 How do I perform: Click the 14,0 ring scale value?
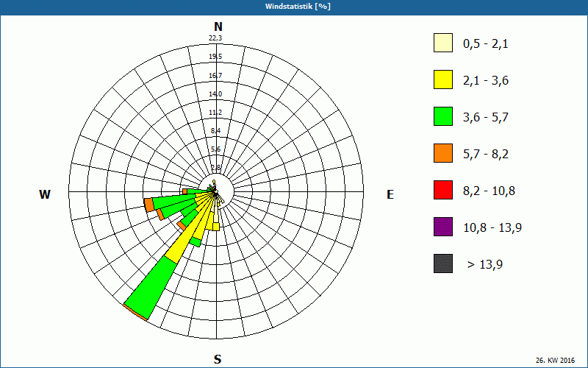[x=215, y=94]
